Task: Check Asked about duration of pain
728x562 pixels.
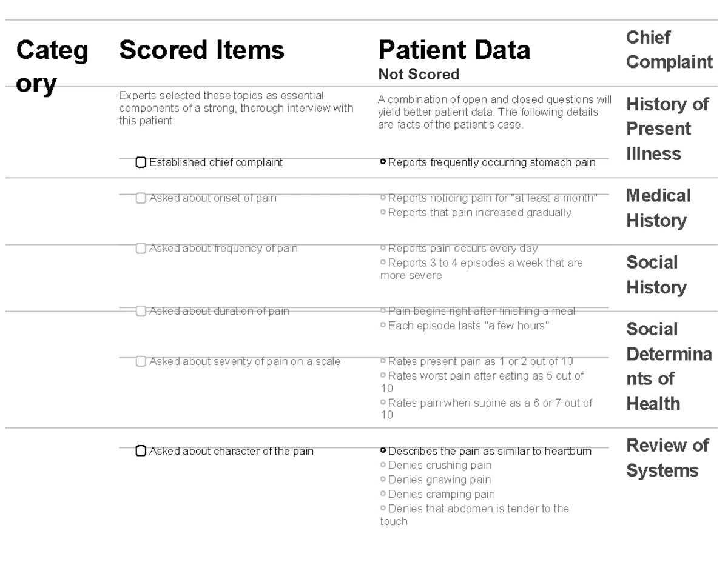Action: pos(141,311)
